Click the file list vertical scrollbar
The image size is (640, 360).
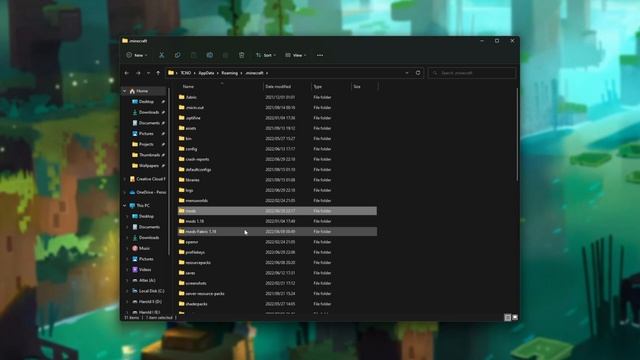point(517,135)
